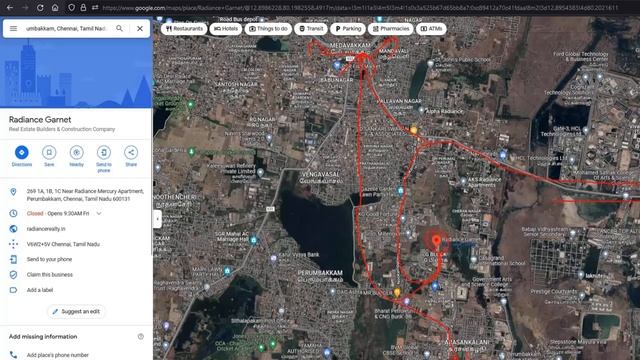Click browser back arrow
The width and height of the screenshot is (640, 360).
point(10,7)
